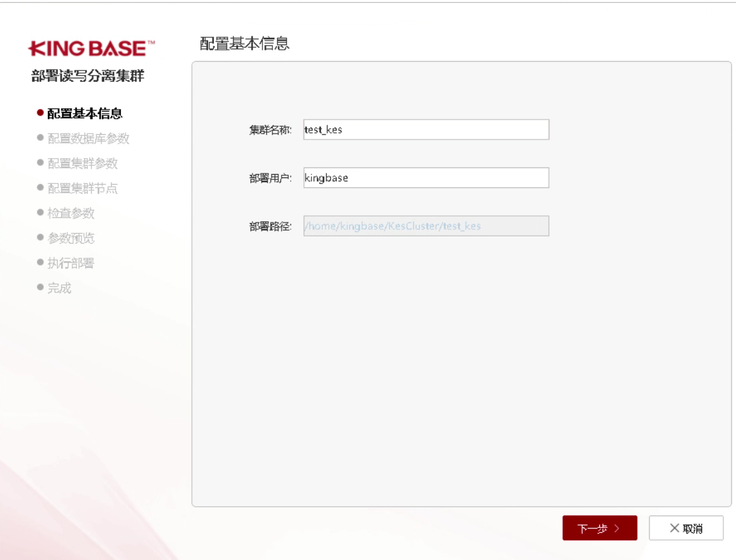Click the 部署用户 label

[270, 179]
